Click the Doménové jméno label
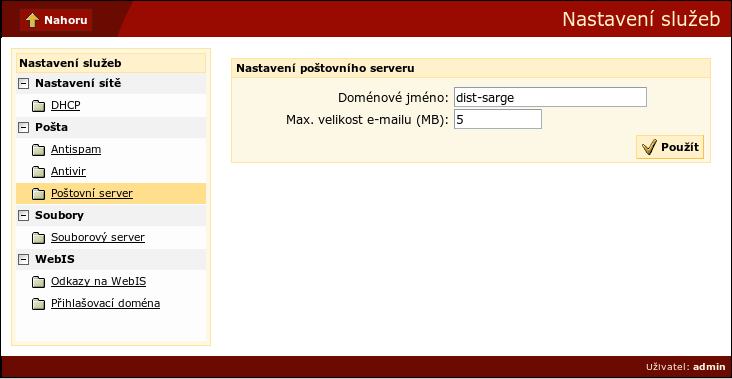The width and height of the screenshot is (732, 379). coord(393,98)
